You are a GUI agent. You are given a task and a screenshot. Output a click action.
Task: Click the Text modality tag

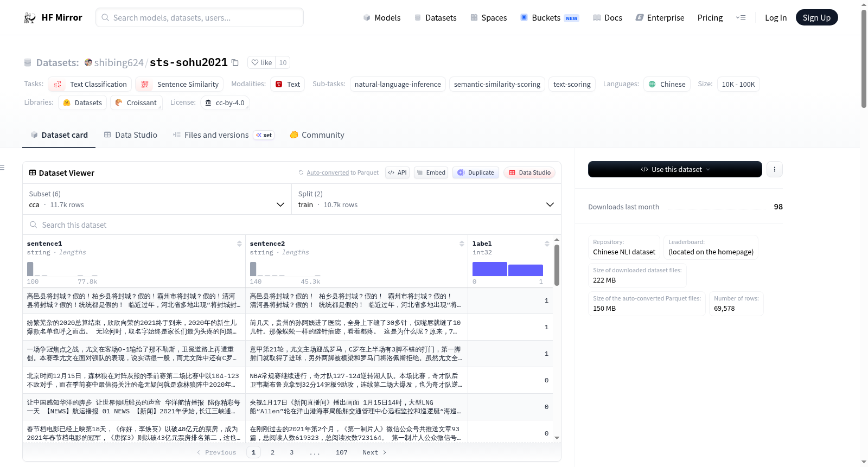tap(288, 84)
